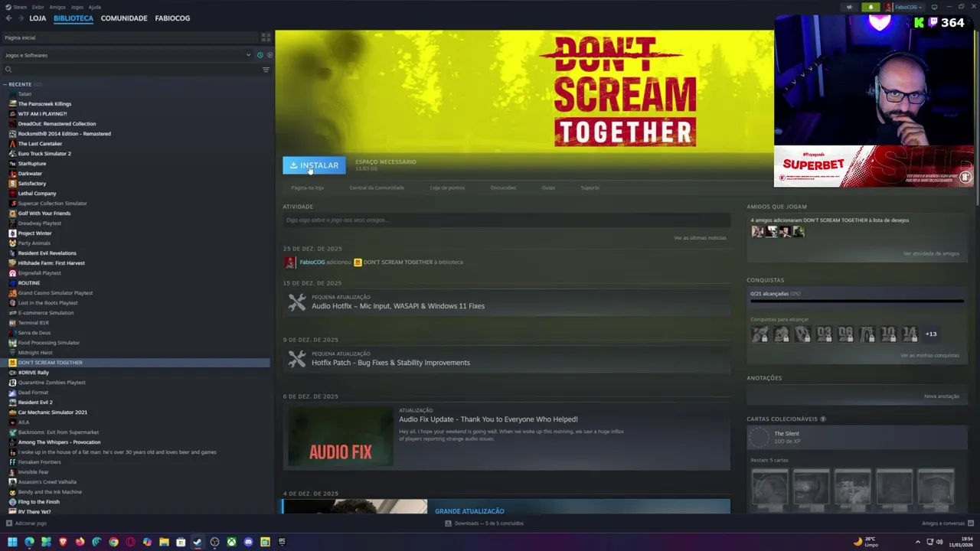
Task: Open the Suporte tab
Action: point(590,187)
